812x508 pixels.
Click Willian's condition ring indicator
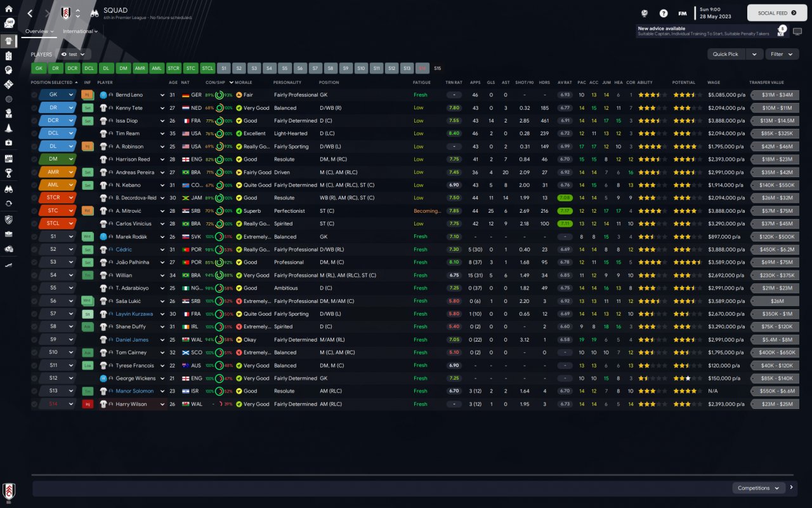tap(219, 276)
